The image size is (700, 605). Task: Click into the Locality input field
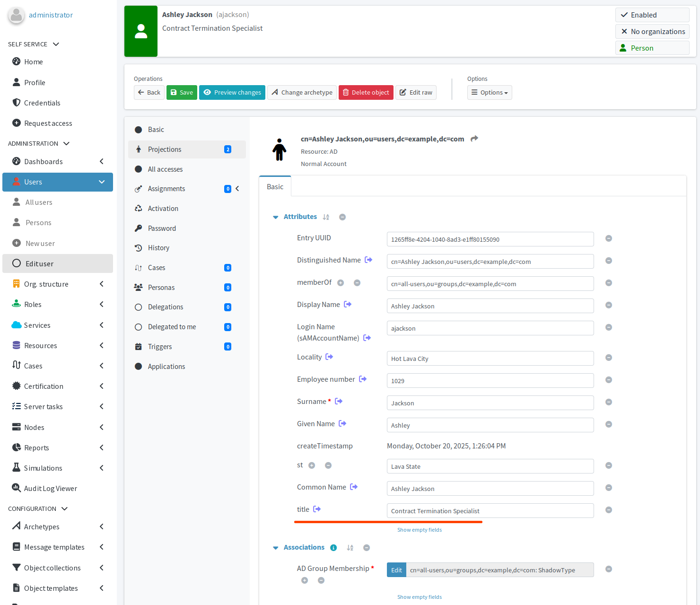(490, 359)
